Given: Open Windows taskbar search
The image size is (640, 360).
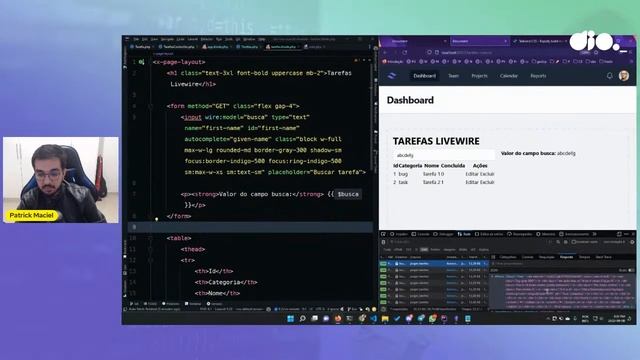Looking at the screenshot, I should [x=302, y=319].
